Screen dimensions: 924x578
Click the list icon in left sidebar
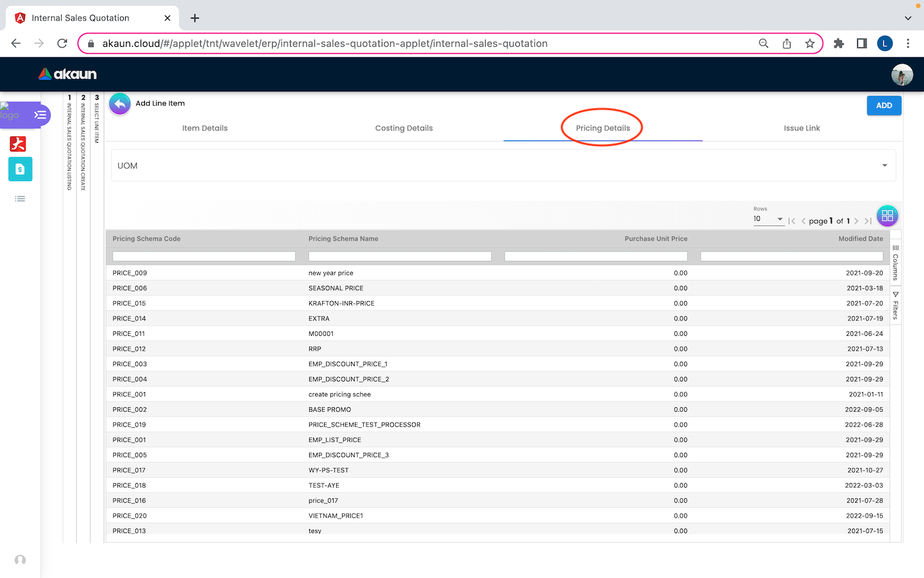click(x=20, y=199)
